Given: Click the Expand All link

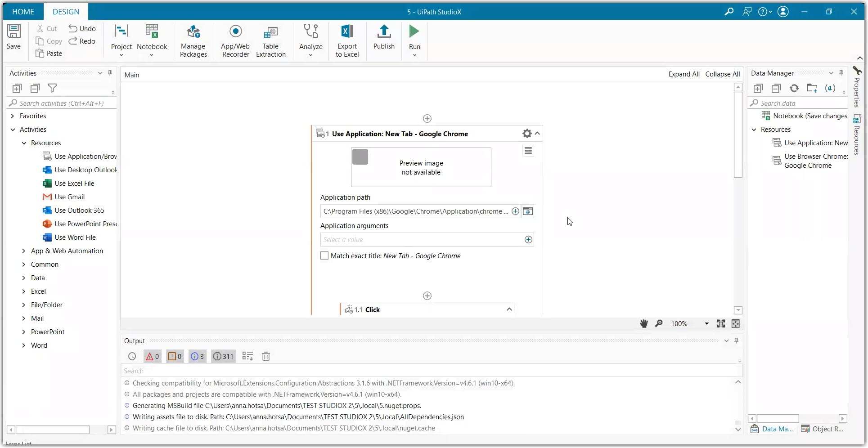Looking at the screenshot, I should tap(684, 74).
